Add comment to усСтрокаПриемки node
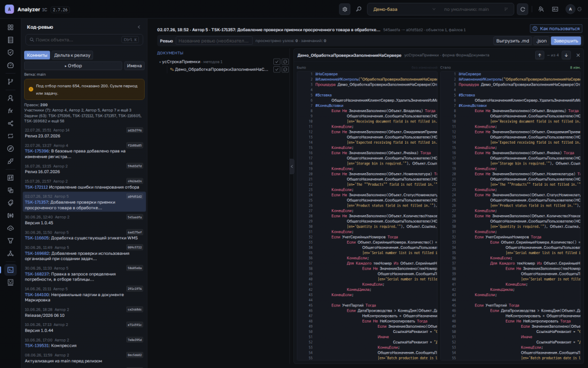This screenshot has height=368, width=588. [285, 62]
